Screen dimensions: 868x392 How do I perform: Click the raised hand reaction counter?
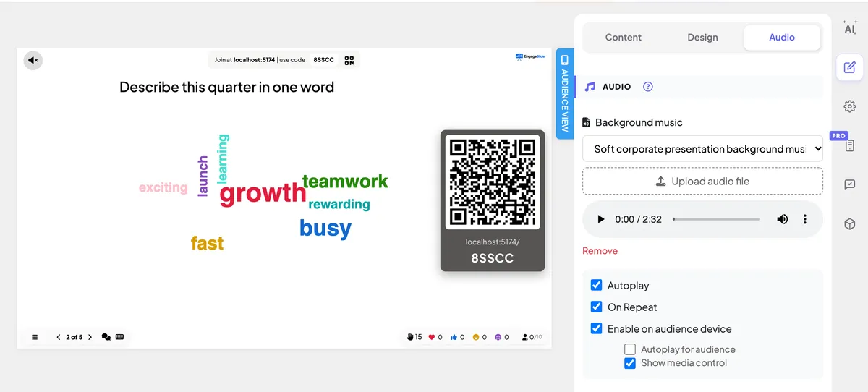(414, 337)
